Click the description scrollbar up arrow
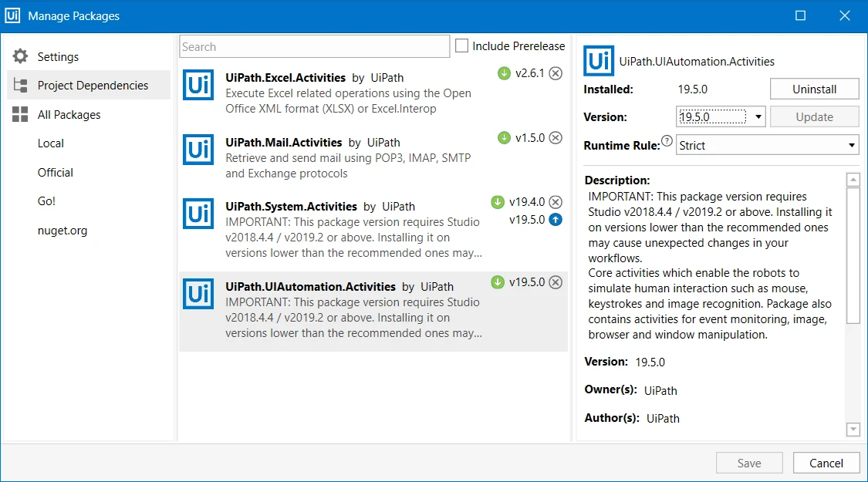Screen dimensions: 868x482 coord(853,179)
